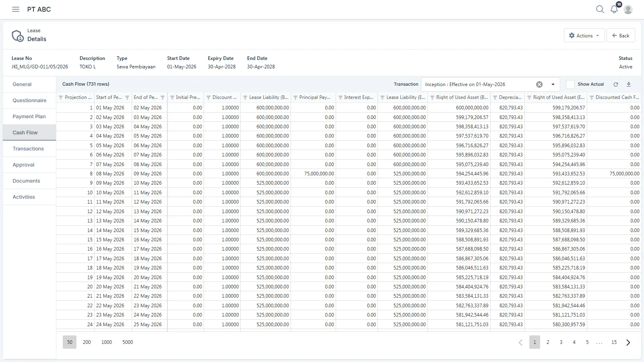
Task: Set page size to 5000 rows
Action: coord(128,342)
